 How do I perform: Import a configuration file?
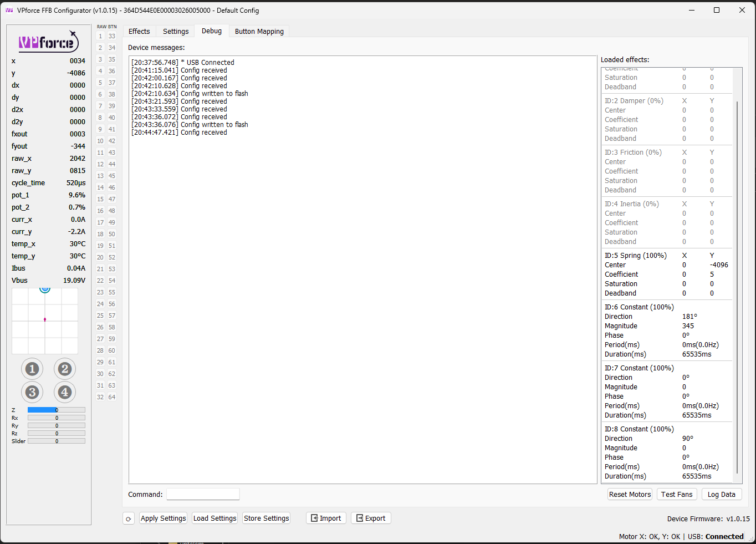tap(326, 518)
